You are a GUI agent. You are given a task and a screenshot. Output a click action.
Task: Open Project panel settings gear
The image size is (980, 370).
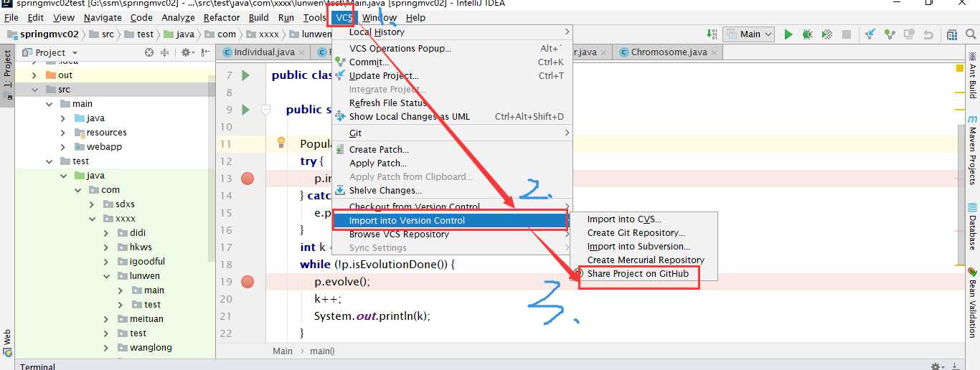[187, 52]
